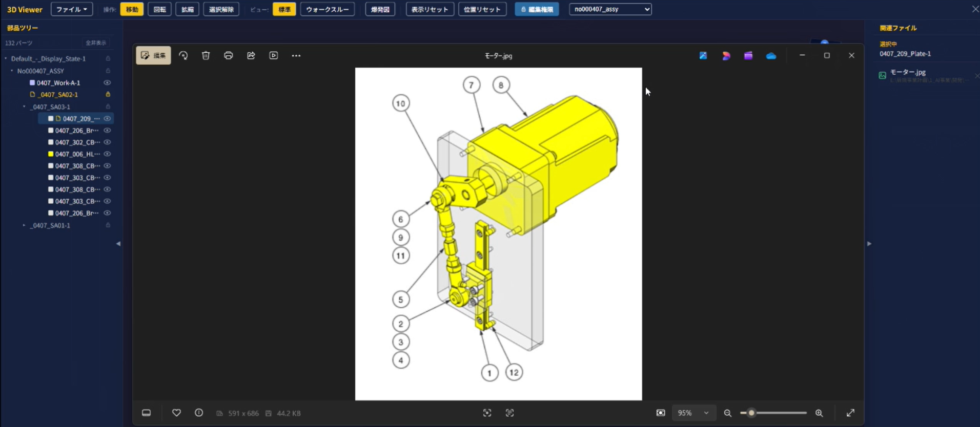This screenshot has height=427, width=980.
Task: Show file info with the info icon
Action: (199, 413)
